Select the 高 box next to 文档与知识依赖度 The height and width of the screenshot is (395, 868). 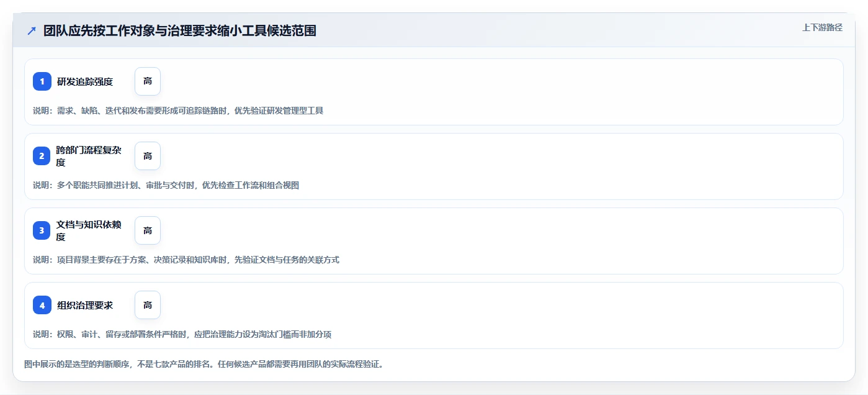(x=148, y=230)
